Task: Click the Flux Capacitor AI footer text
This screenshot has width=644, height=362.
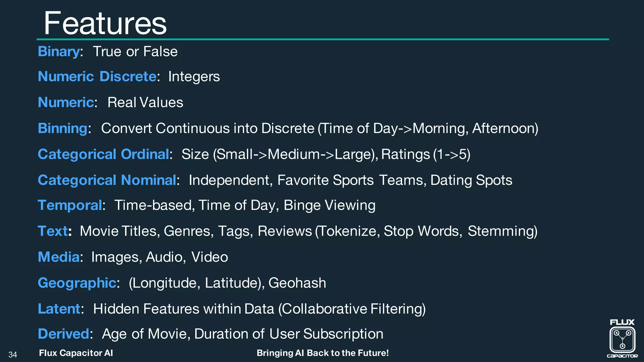Action: (76, 353)
